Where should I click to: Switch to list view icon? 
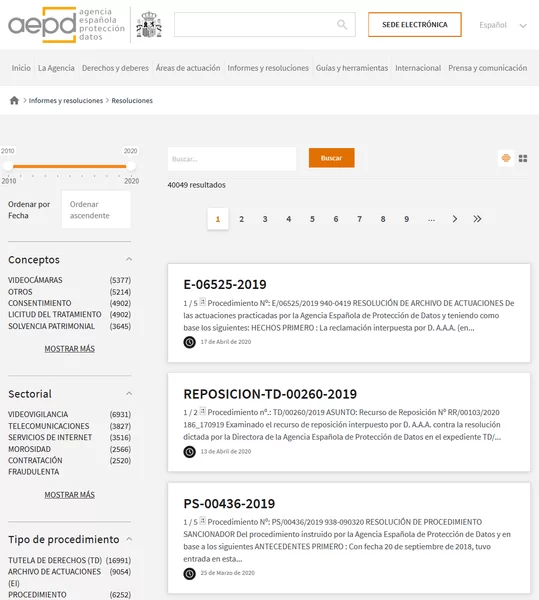pos(506,158)
